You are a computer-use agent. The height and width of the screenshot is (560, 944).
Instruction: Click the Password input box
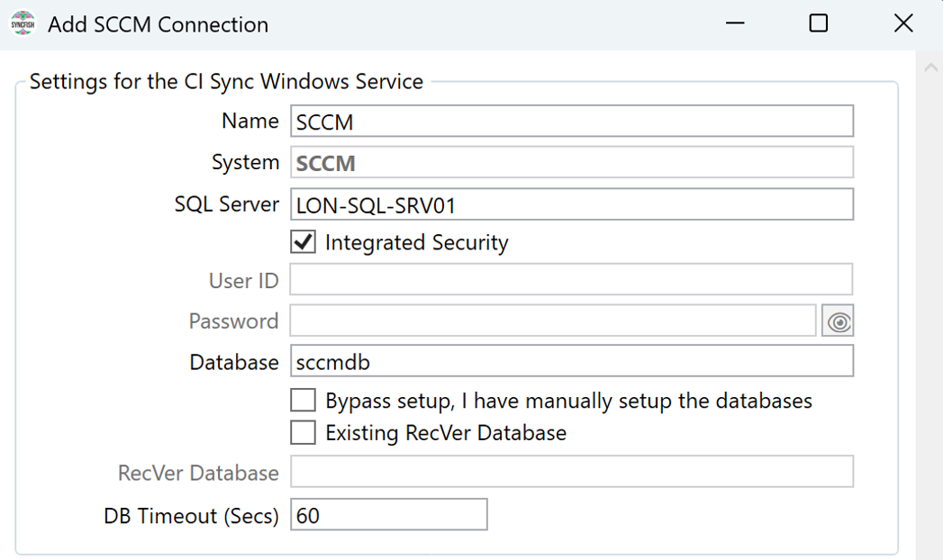click(553, 321)
